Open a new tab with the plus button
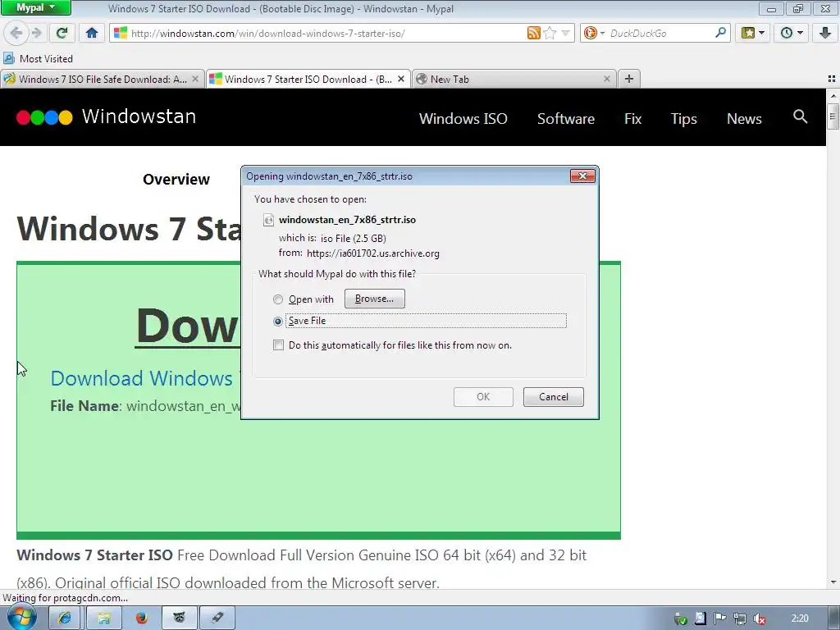This screenshot has width=840, height=630. point(629,80)
